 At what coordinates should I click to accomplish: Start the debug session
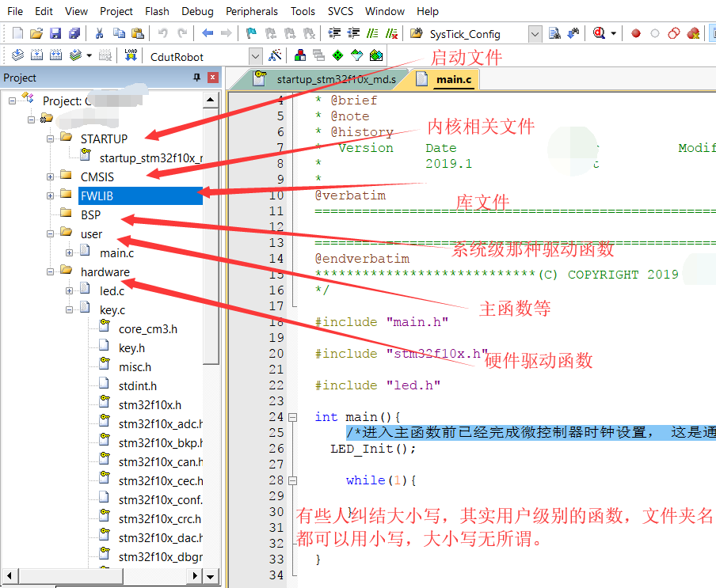(x=599, y=33)
